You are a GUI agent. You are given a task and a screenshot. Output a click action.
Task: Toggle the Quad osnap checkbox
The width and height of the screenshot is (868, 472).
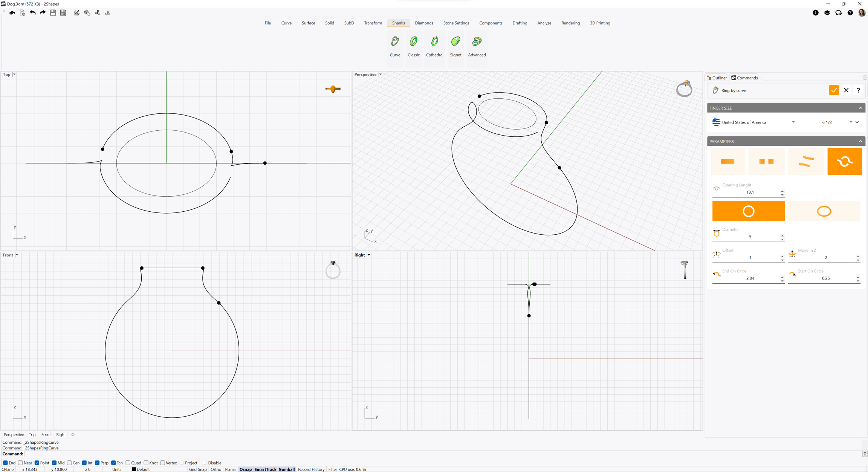tap(128, 463)
